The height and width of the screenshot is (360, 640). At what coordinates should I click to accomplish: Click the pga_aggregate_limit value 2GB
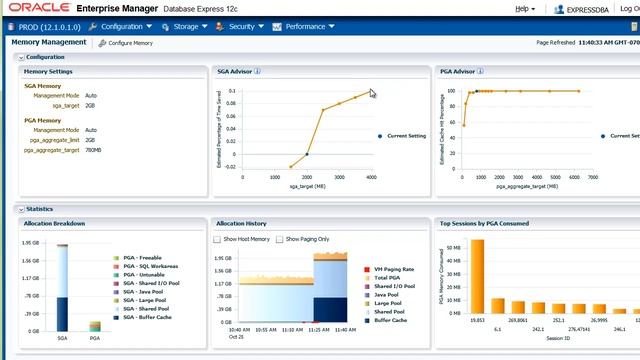[x=90, y=140]
